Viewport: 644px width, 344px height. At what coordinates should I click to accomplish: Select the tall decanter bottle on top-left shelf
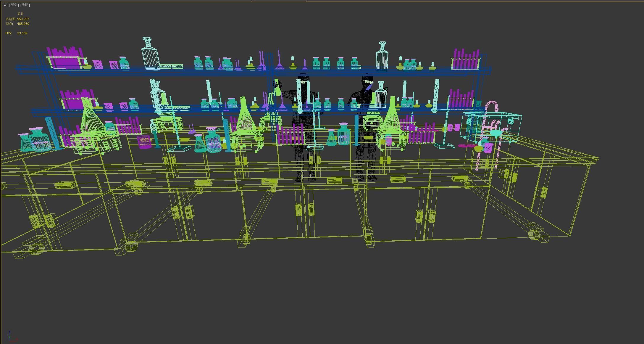coord(150,53)
